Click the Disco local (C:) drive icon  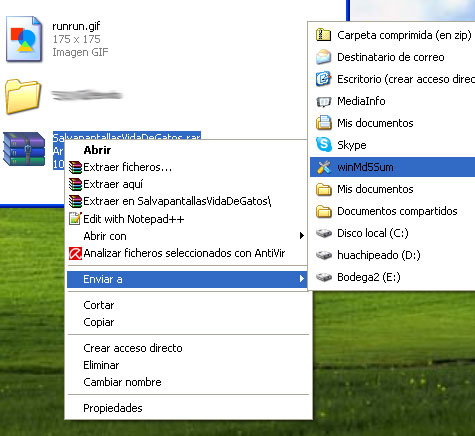click(323, 233)
